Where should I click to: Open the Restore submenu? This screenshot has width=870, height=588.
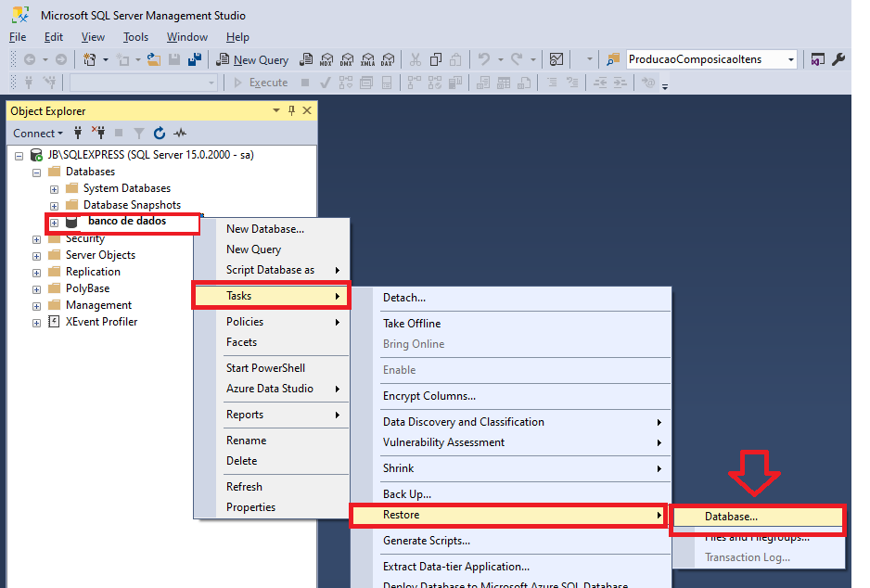(509, 515)
